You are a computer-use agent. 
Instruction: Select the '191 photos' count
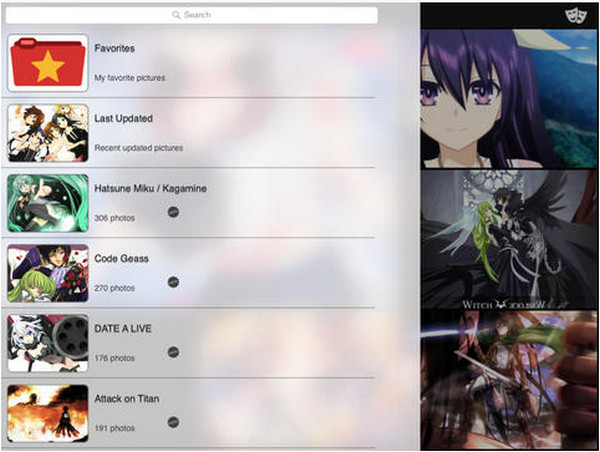(114, 428)
